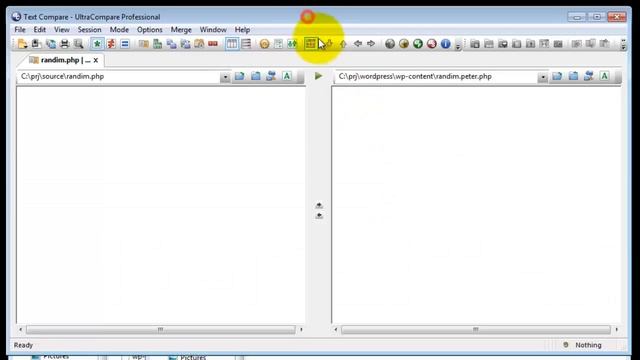Toggle the red Show Differing Lines button
The width and height of the screenshot is (640, 360).
coord(111,44)
